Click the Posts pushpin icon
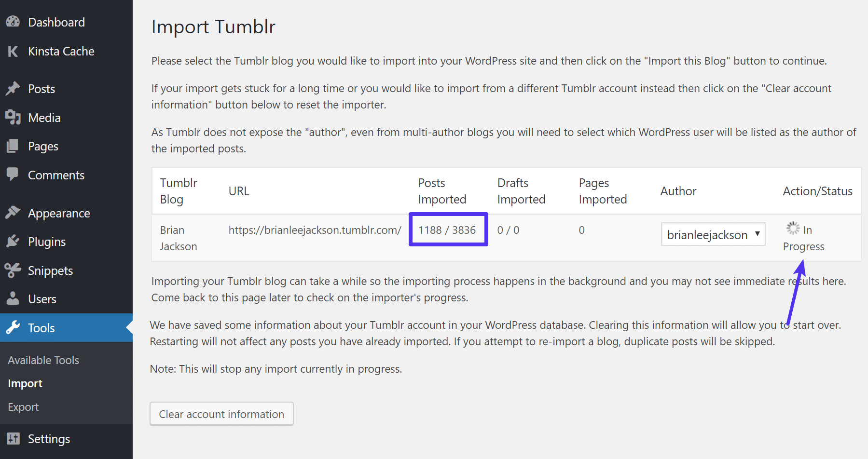This screenshot has height=459, width=868. point(13,89)
